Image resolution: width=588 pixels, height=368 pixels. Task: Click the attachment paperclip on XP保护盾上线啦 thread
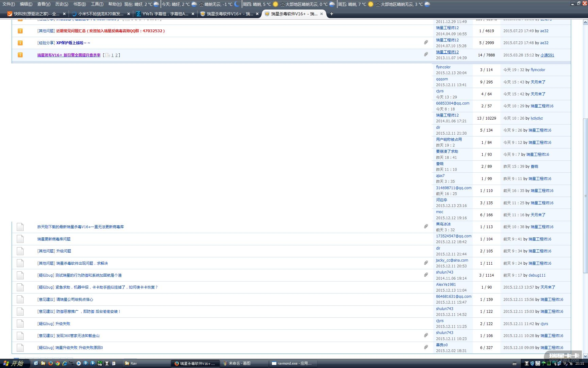[426, 42]
